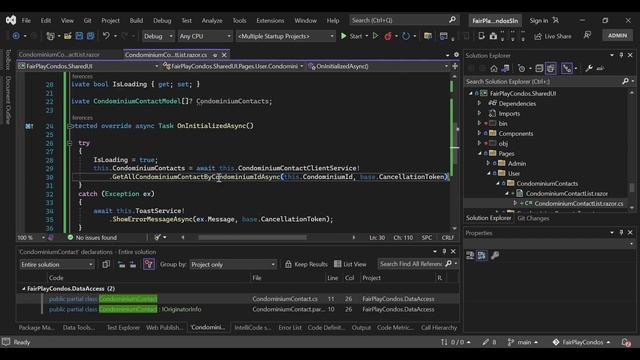
Task: Click the main Search (Ctrl+Q) box
Action: click(404, 20)
